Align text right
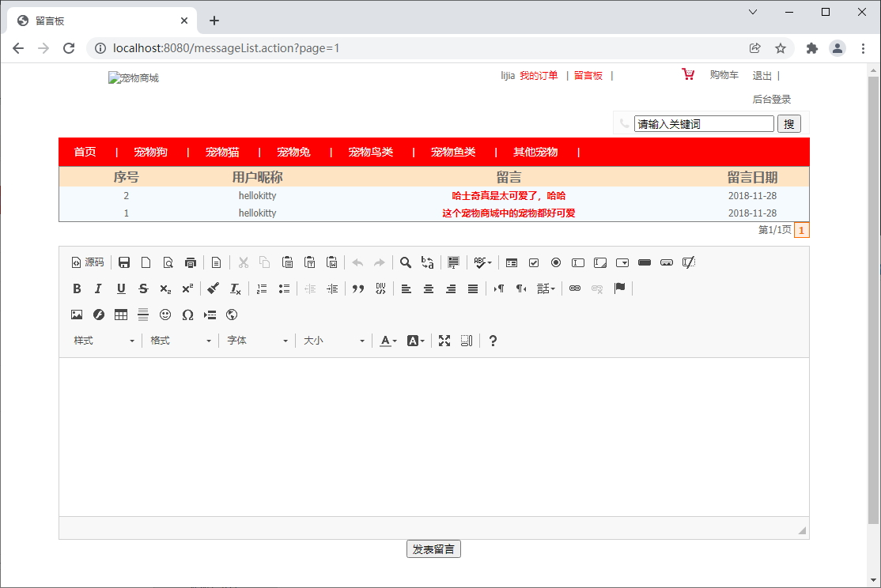The width and height of the screenshot is (881, 588). click(451, 288)
